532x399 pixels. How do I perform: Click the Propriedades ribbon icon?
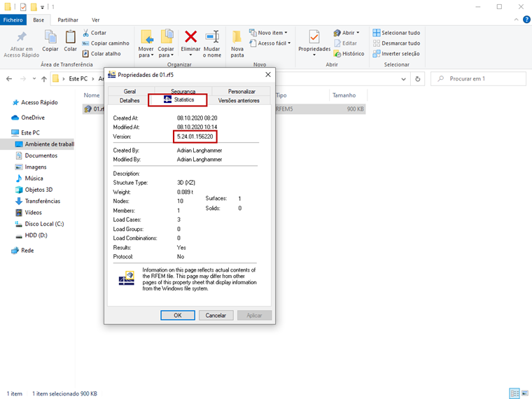pos(314,36)
